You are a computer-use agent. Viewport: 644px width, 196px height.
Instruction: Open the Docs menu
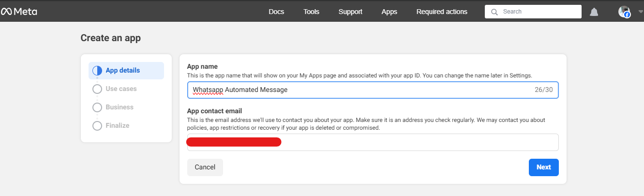(x=276, y=12)
